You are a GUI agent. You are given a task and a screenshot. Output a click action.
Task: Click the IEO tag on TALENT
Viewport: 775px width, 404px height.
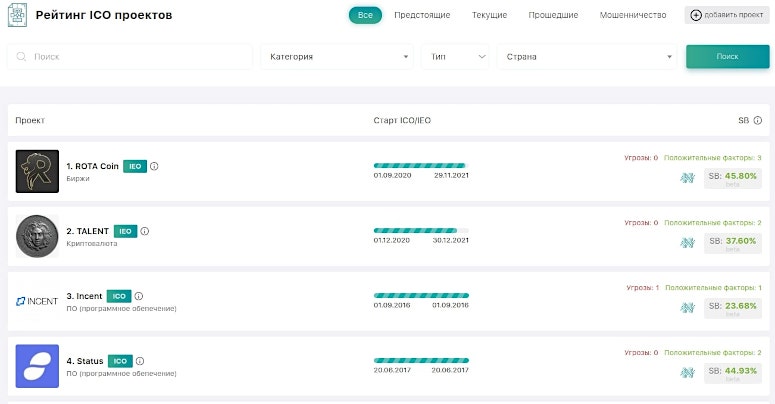coord(126,231)
